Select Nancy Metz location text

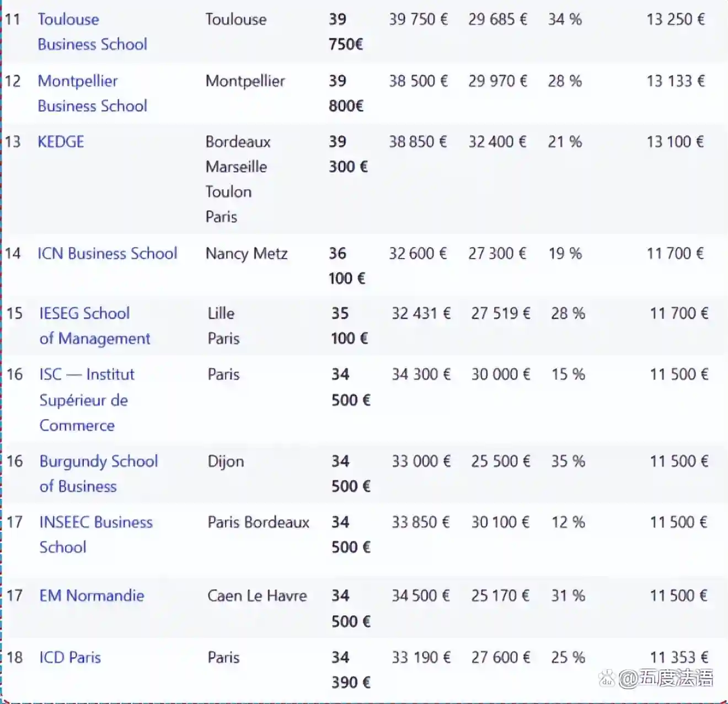tap(247, 253)
